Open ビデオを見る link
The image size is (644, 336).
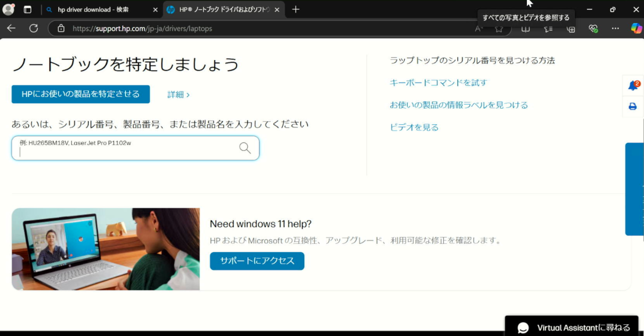click(414, 128)
